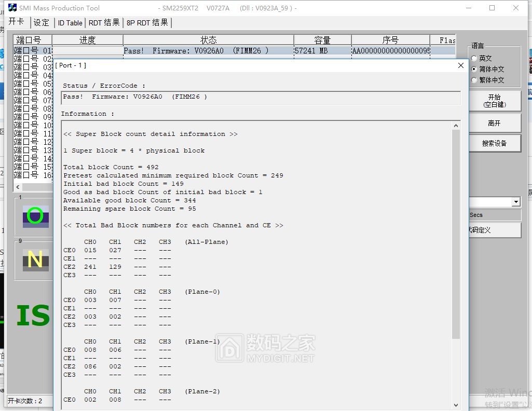
Task: Click the yellow N status icon for port 9
Action: coord(35,259)
